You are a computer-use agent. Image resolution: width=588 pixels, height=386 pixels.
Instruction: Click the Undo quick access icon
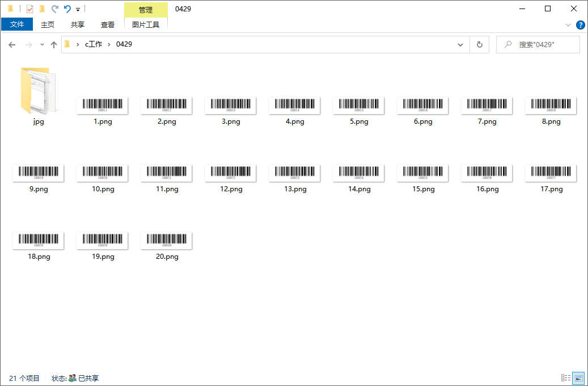[x=67, y=9]
